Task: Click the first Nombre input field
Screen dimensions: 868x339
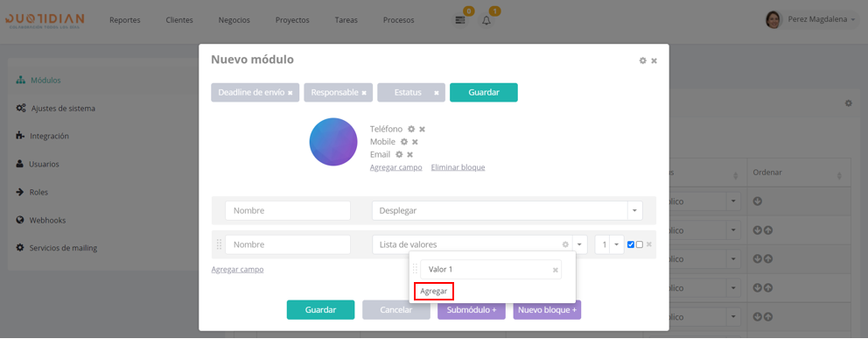Action: click(288, 211)
